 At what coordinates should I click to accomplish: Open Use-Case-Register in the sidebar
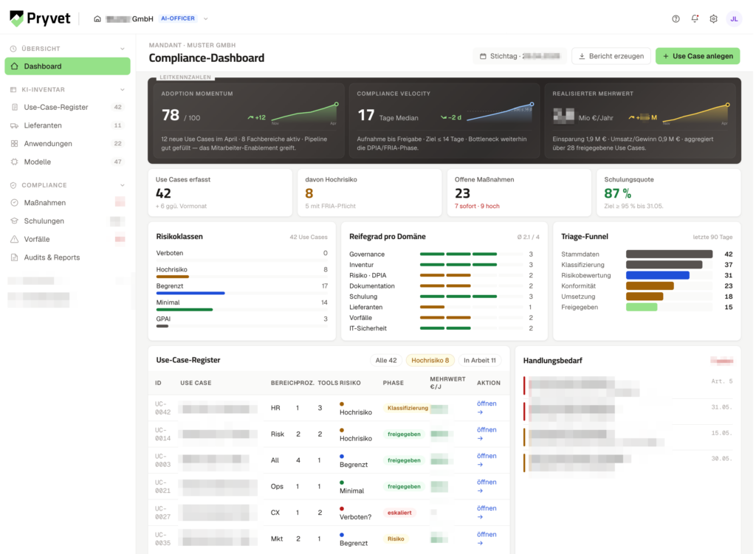pos(67,107)
